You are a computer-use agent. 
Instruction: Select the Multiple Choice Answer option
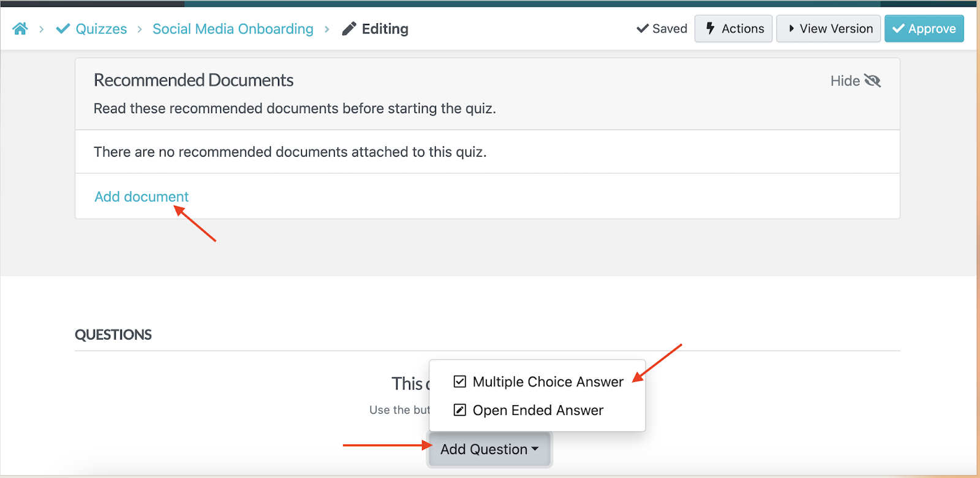point(548,381)
